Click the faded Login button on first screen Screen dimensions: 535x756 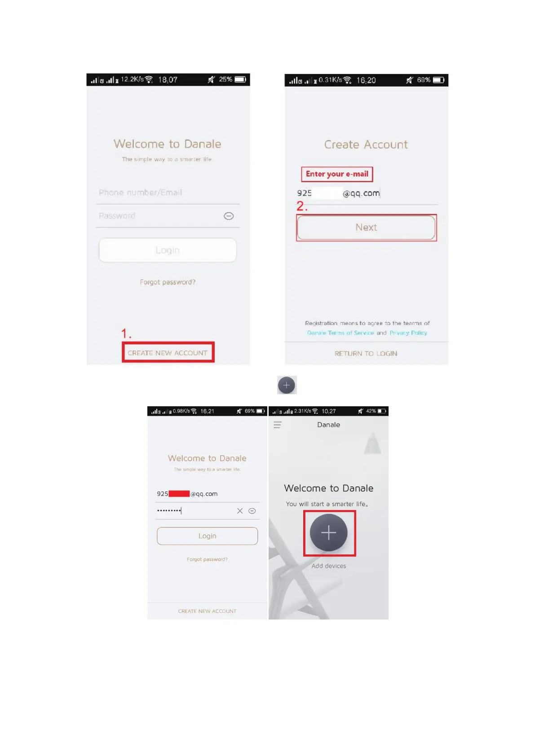[168, 250]
